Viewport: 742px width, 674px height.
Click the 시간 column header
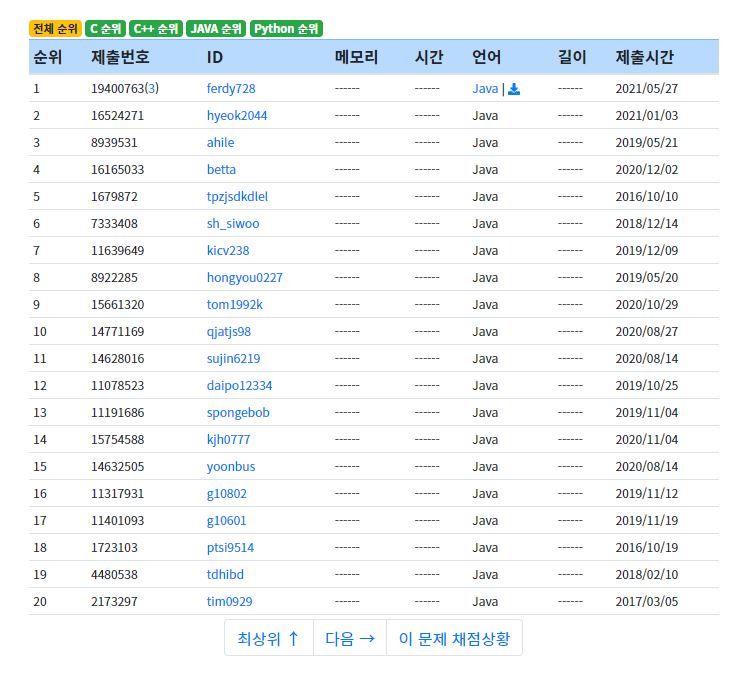[429, 57]
